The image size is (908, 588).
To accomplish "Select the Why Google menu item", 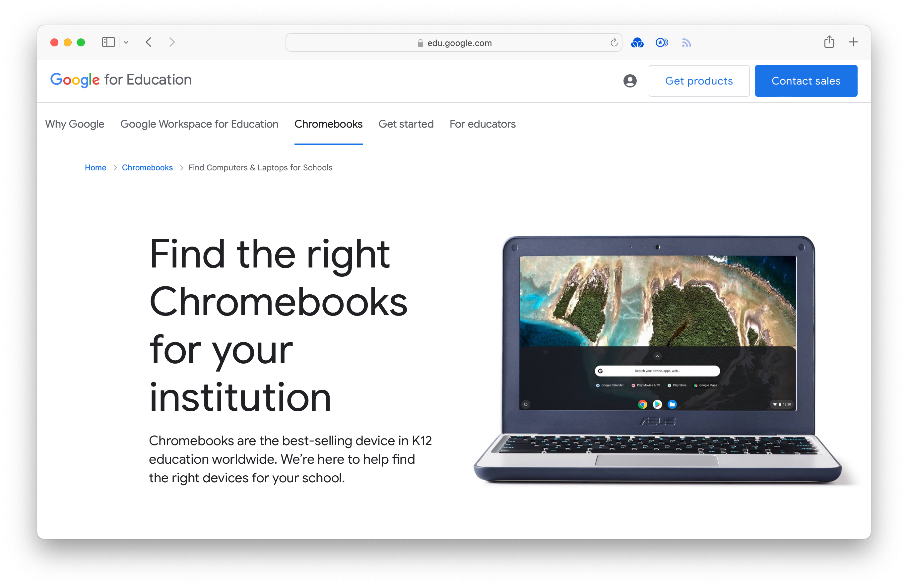I will pos(75,124).
